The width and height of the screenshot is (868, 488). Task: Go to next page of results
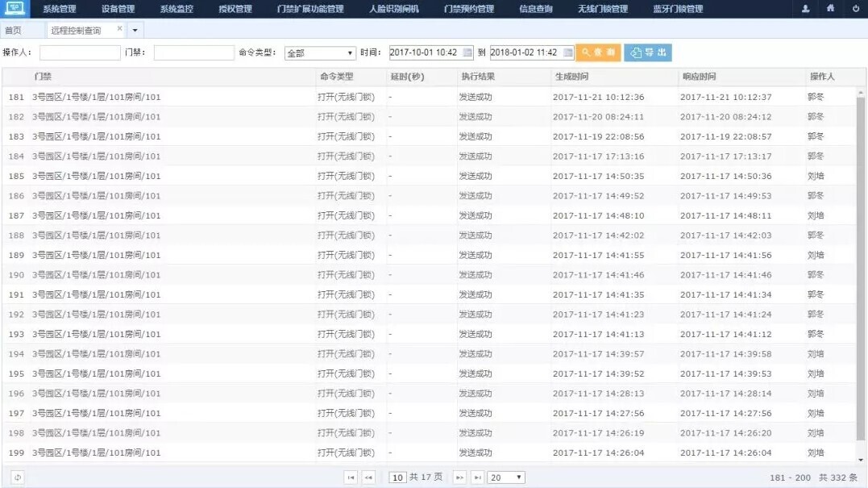459,478
